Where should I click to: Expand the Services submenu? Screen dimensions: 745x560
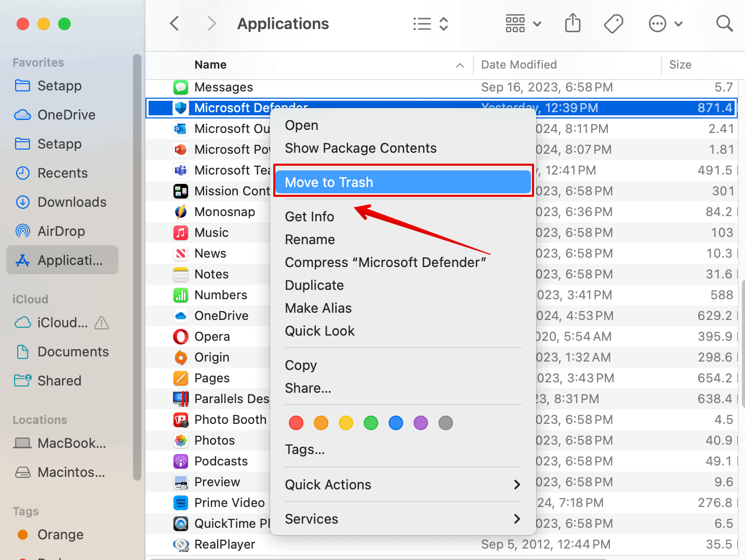(x=403, y=519)
